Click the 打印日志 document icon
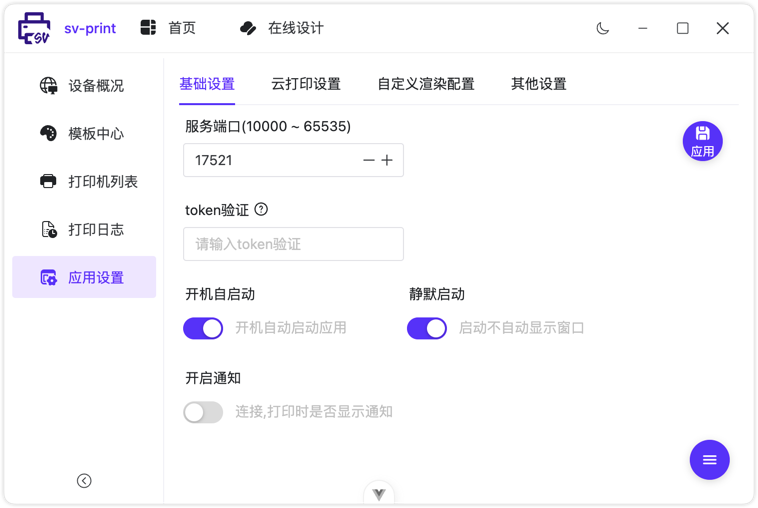This screenshot has height=508, width=758. click(48, 230)
